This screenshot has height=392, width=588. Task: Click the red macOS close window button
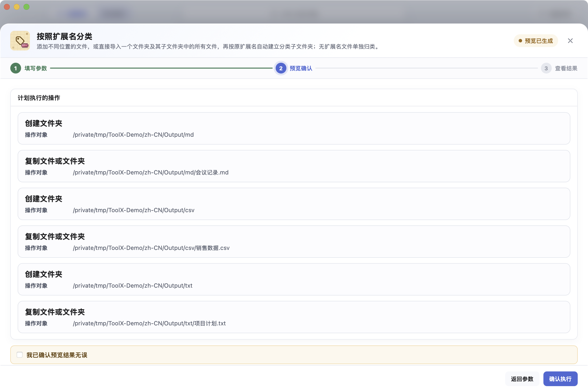7,7
